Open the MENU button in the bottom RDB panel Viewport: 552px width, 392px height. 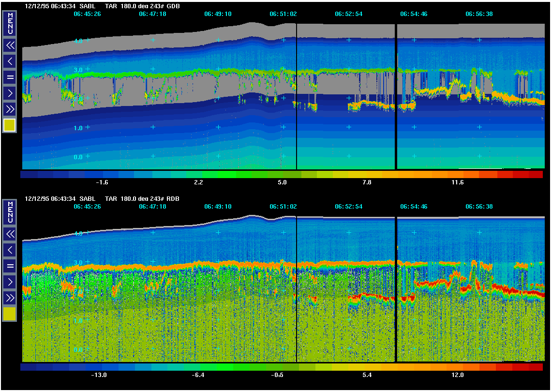10,213
